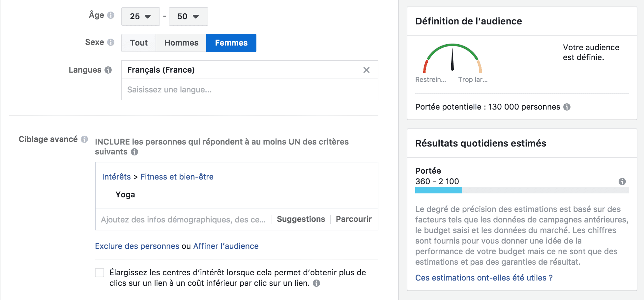Click the Affiner l'audience link
Image resolution: width=644 pixels, height=301 pixels.
coord(226,246)
